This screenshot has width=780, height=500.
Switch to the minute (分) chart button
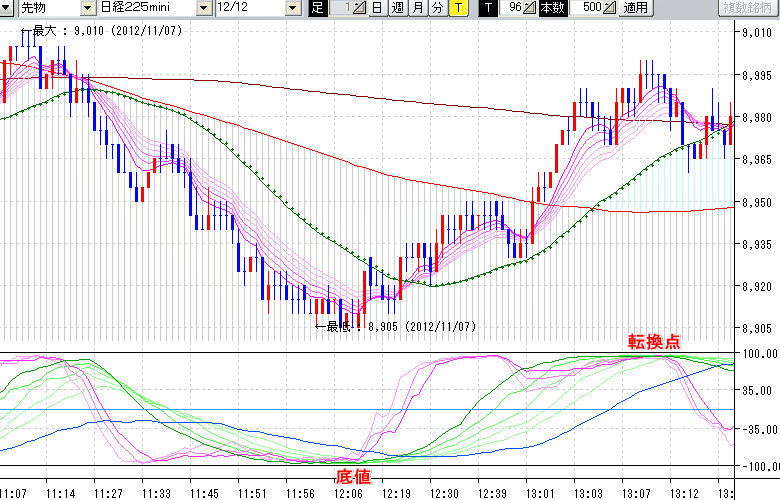click(437, 8)
